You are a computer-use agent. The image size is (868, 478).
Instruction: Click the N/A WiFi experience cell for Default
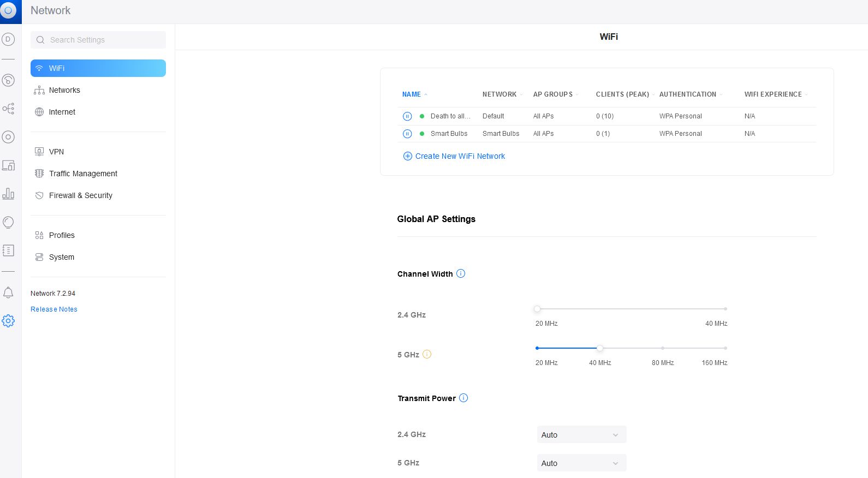click(750, 116)
